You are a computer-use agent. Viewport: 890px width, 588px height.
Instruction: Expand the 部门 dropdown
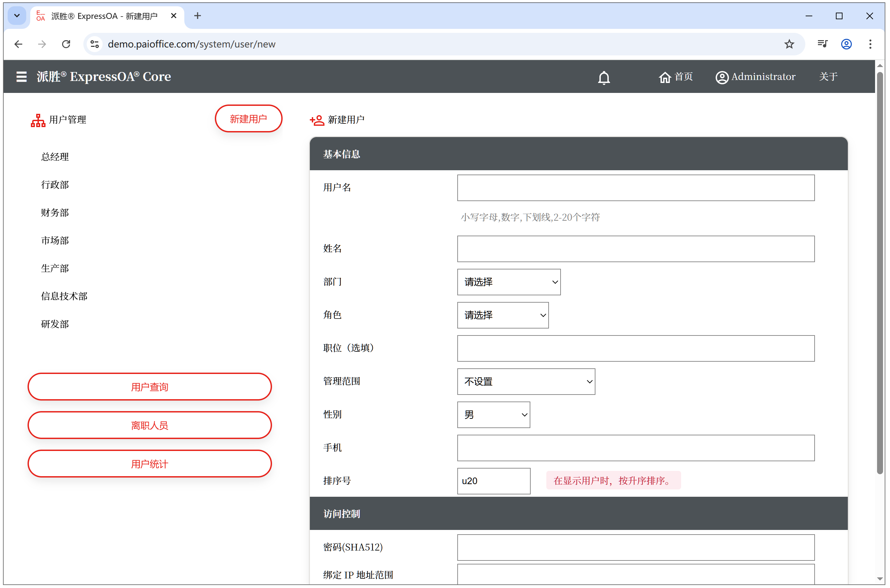click(509, 282)
